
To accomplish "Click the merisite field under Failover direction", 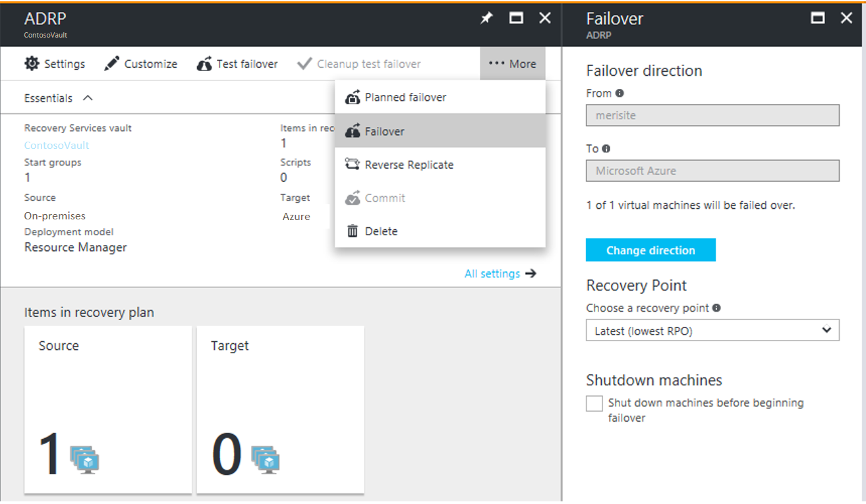I will coord(712,115).
